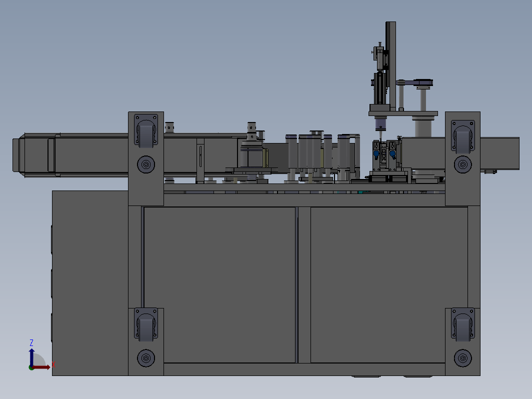Screen dimensions: 532x399
Task: Select the belt pulley cover atop the right station
Action: pyautogui.click(x=423, y=82)
